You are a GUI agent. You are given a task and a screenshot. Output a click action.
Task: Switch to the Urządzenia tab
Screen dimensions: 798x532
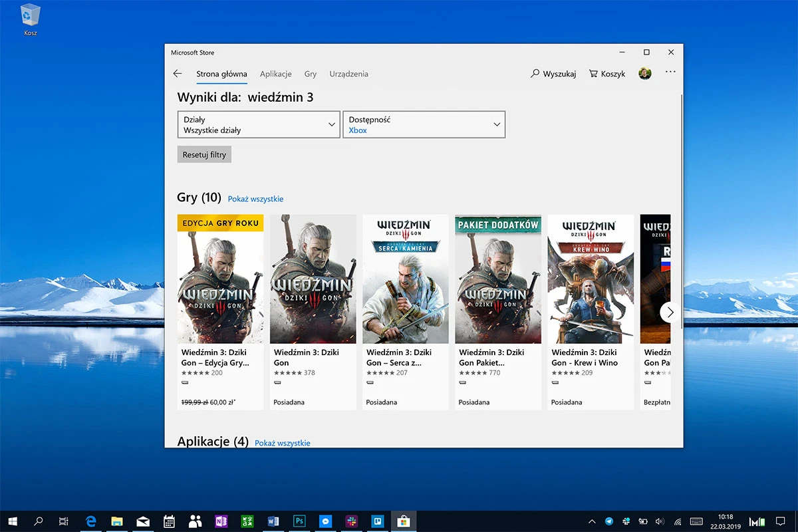pos(348,74)
